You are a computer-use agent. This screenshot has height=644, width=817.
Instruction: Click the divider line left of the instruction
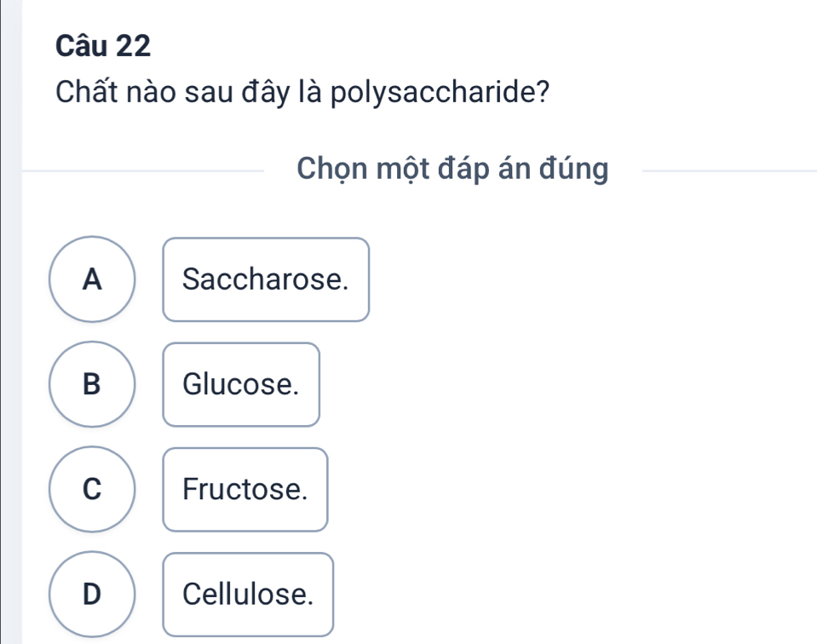[145, 170]
